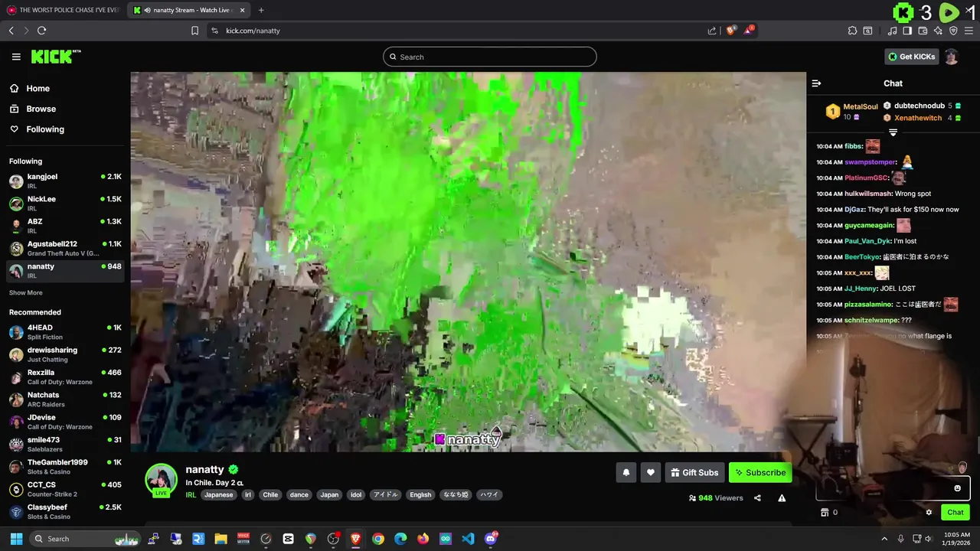Click the Subscribe button
The image size is (980, 551).
tap(760, 473)
